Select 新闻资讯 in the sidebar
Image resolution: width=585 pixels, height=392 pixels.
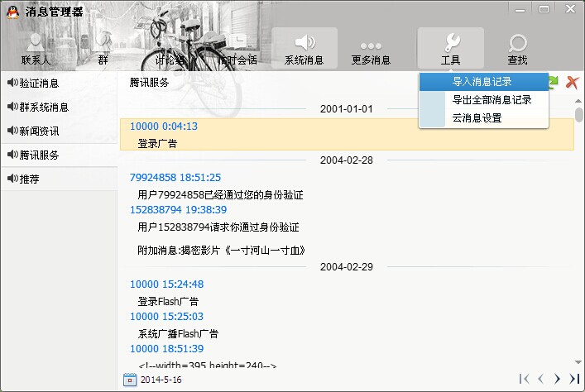tap(59, 131)
